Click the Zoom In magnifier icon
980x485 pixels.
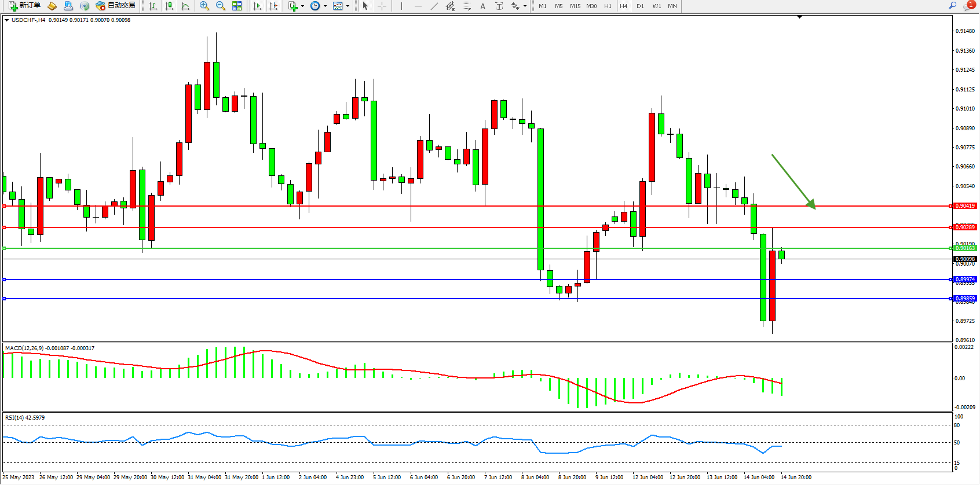pos(204,6)
